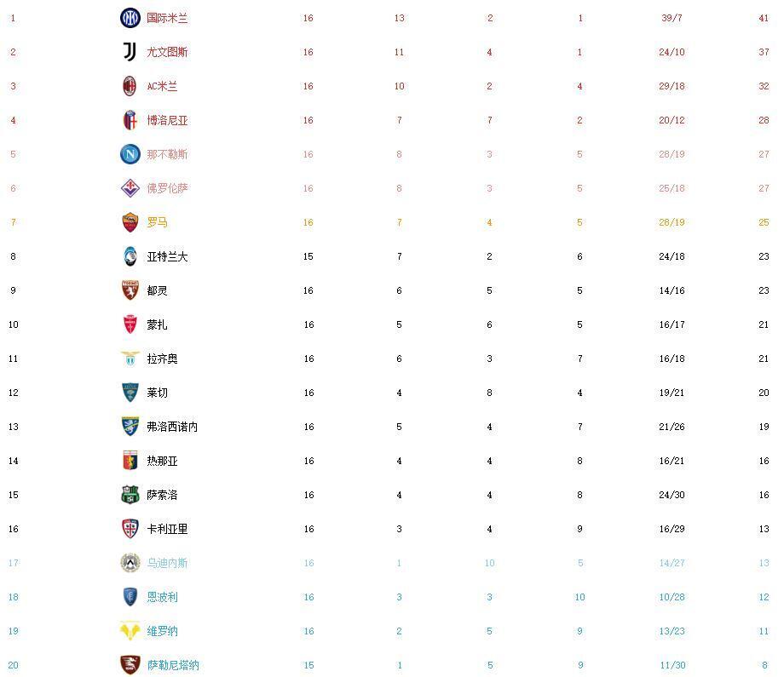This screenshot has height=677, width=784.
Task: Click the Torino club crest
Action: [x=130, y=290]
